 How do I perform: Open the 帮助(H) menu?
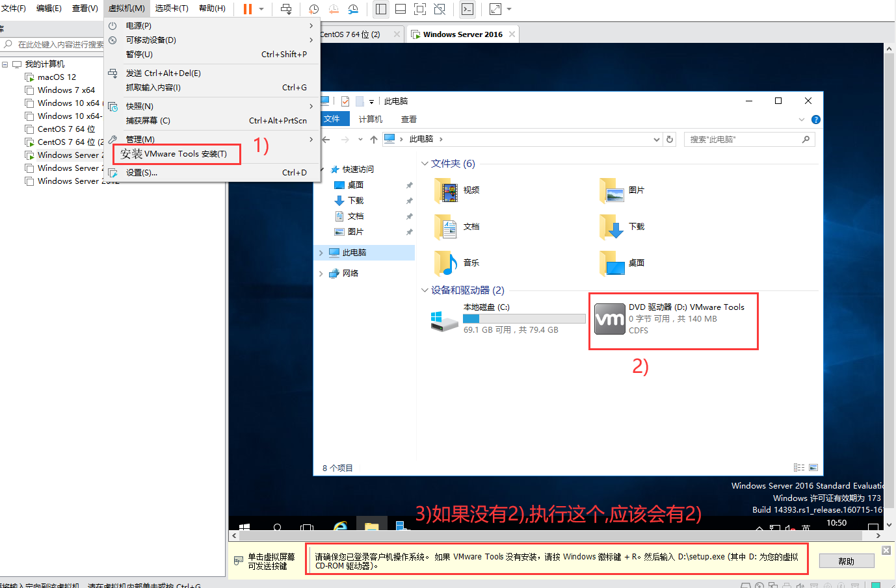(x=212, y=8)
